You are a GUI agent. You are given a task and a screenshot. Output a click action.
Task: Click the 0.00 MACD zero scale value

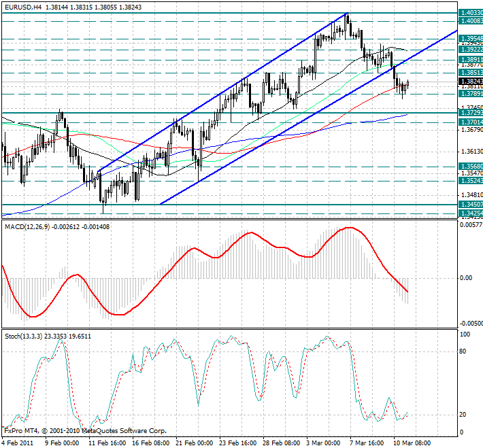point(466,278)
